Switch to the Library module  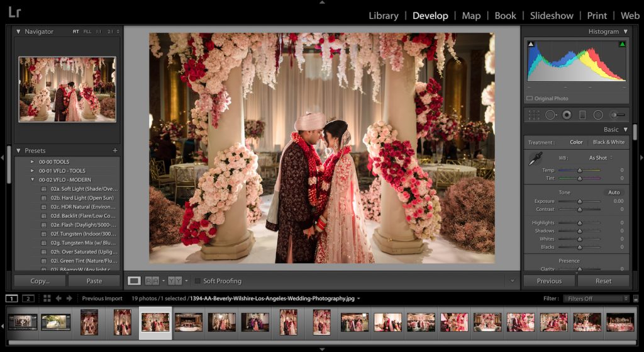(x=384, y=16)
